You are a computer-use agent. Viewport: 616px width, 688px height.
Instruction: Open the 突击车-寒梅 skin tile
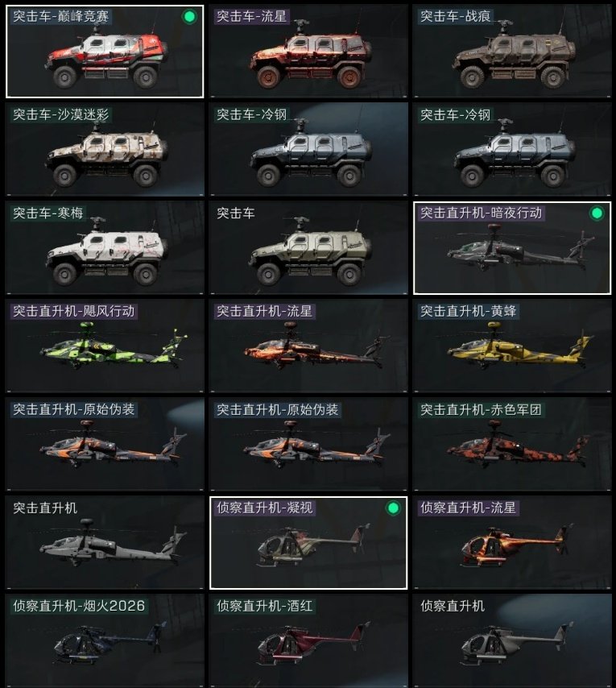click(105, 248)
